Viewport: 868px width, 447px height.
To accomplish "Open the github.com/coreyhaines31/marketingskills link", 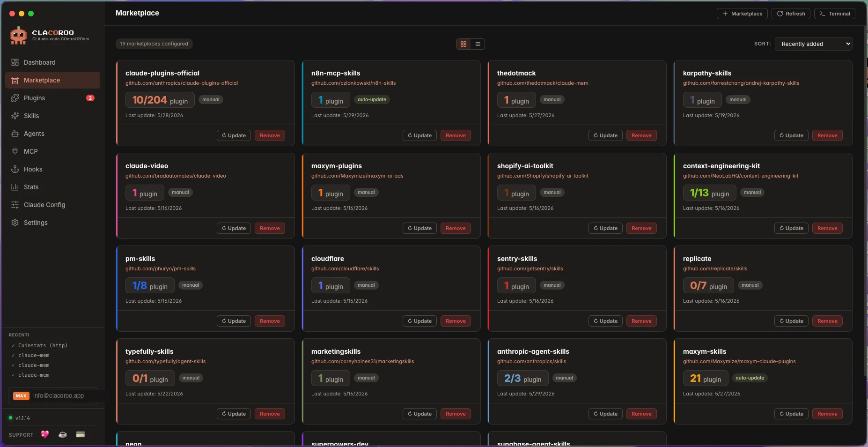I will [362, 361].
